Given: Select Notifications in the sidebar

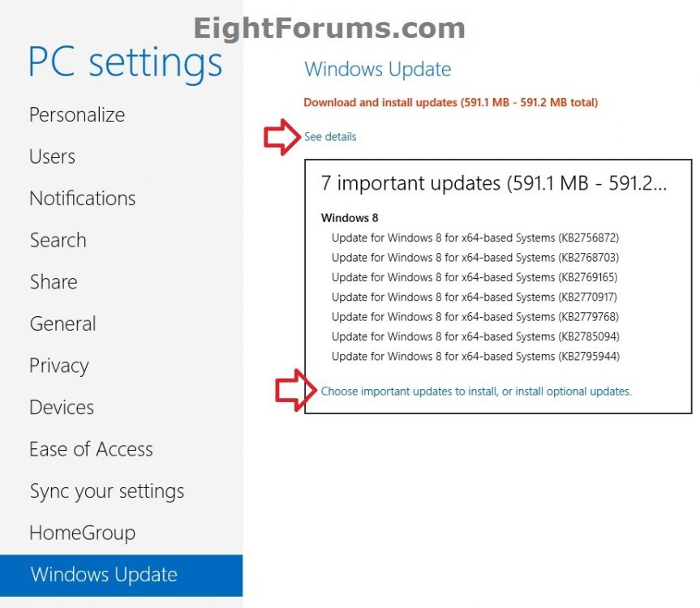Looking at the screenshot, I should 82,199.
